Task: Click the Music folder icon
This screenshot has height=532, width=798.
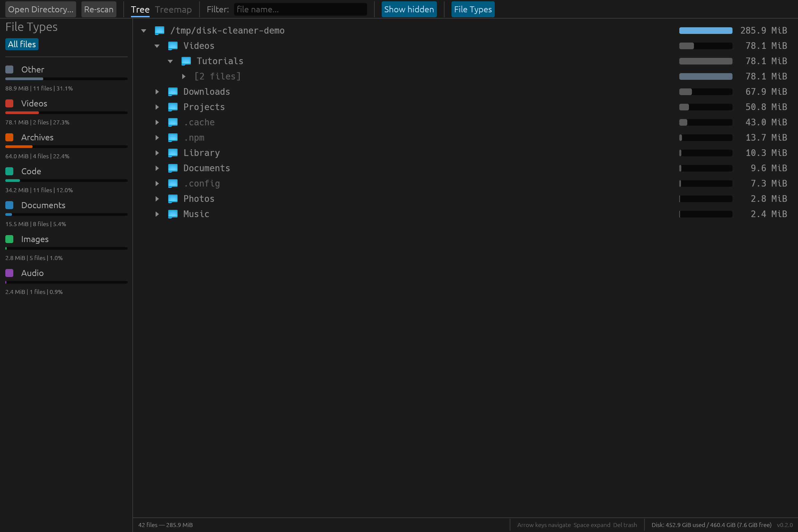Action: click(173, 214)
